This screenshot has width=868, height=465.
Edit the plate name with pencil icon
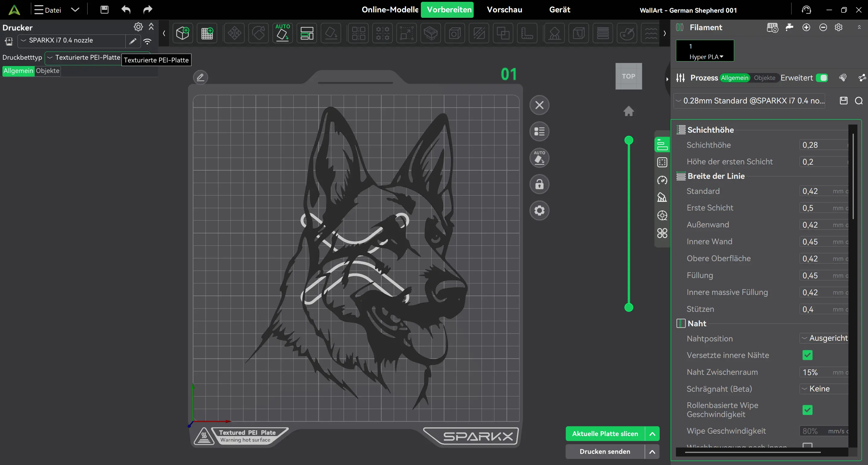pos(200,77)
